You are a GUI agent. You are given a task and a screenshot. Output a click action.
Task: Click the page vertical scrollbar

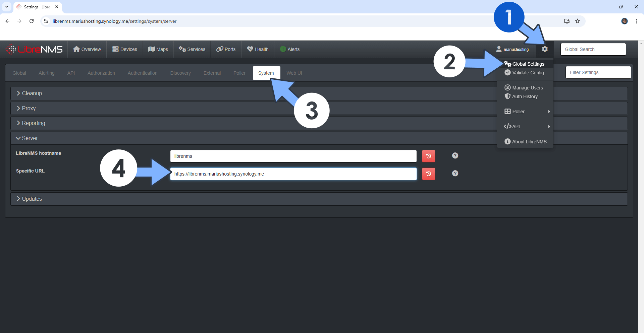[x=641, y=187]
